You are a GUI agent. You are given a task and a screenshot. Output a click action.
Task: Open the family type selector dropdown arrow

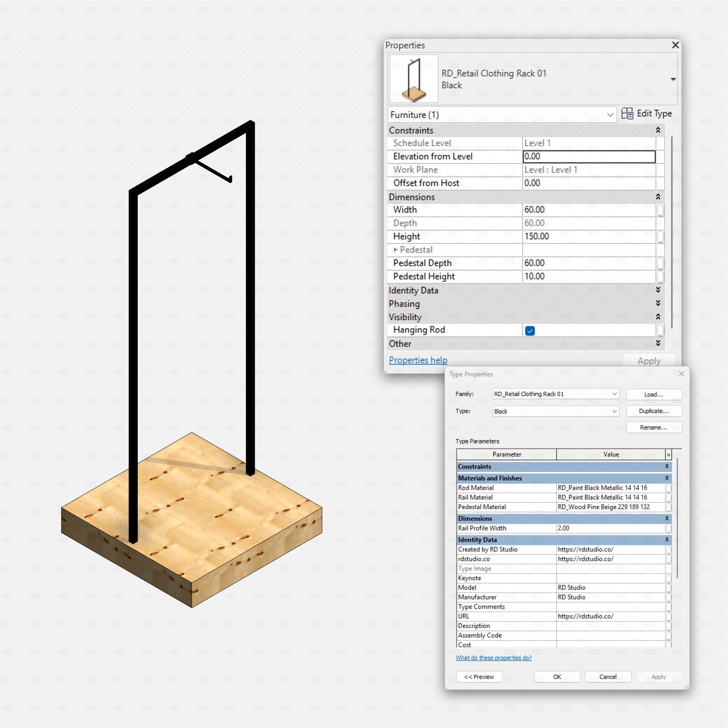(673, 79)
